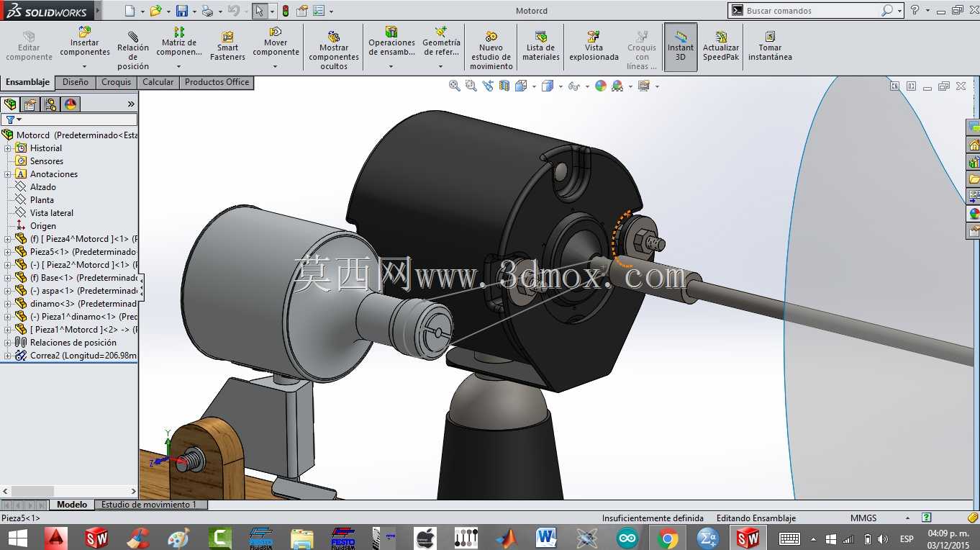
Task: Open the Help question mark button
Action: pos(915,11)
